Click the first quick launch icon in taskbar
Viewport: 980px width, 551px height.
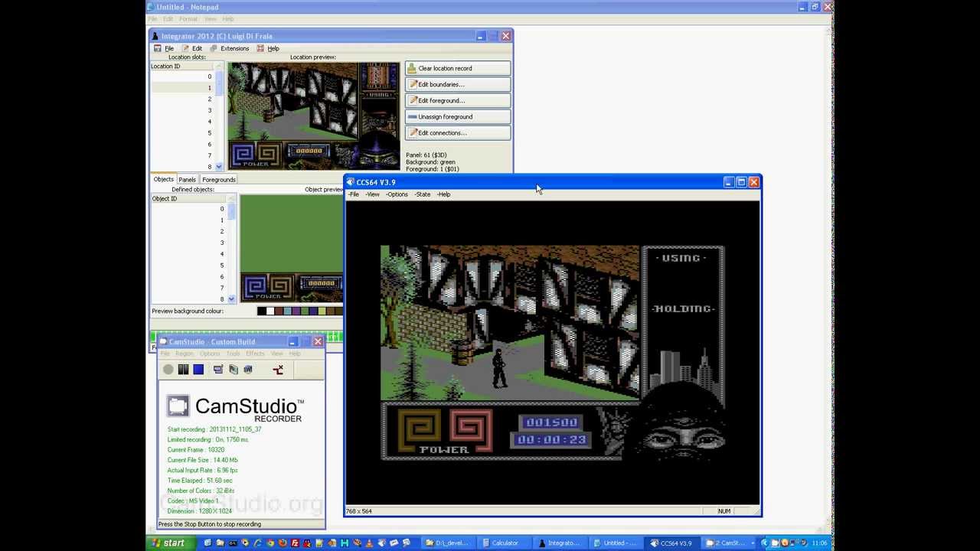[x=207, y=543]
